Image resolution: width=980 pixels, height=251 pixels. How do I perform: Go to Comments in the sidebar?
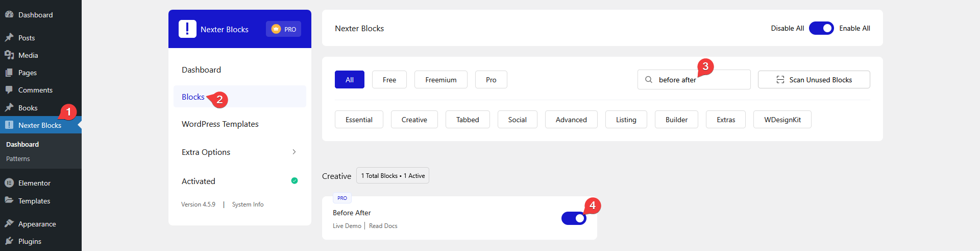(x=35, y=90)
